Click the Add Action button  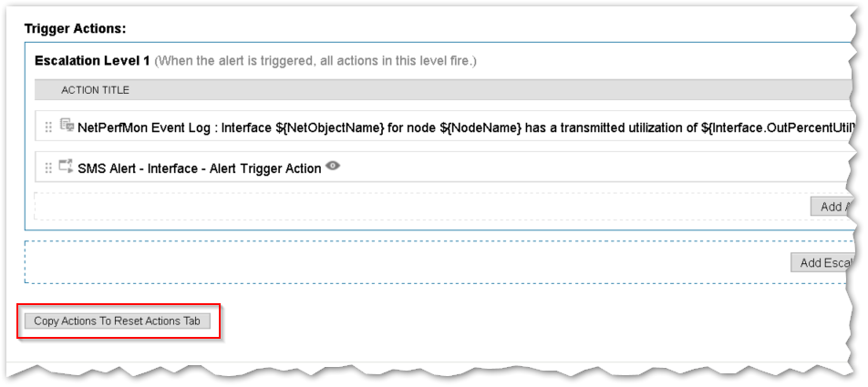[x=832, y=206]
